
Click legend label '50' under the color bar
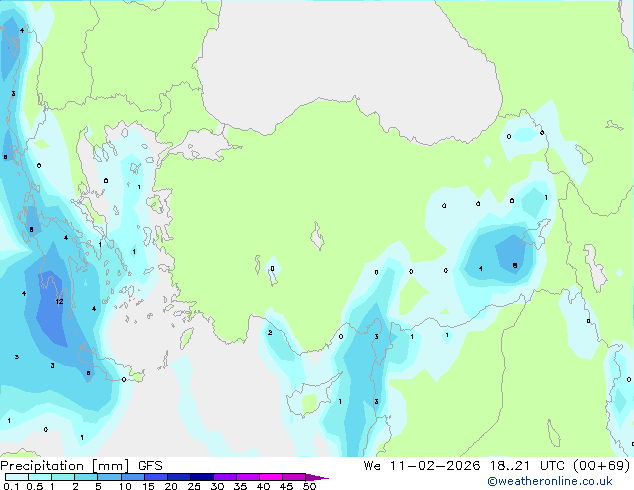pos(309,486)
